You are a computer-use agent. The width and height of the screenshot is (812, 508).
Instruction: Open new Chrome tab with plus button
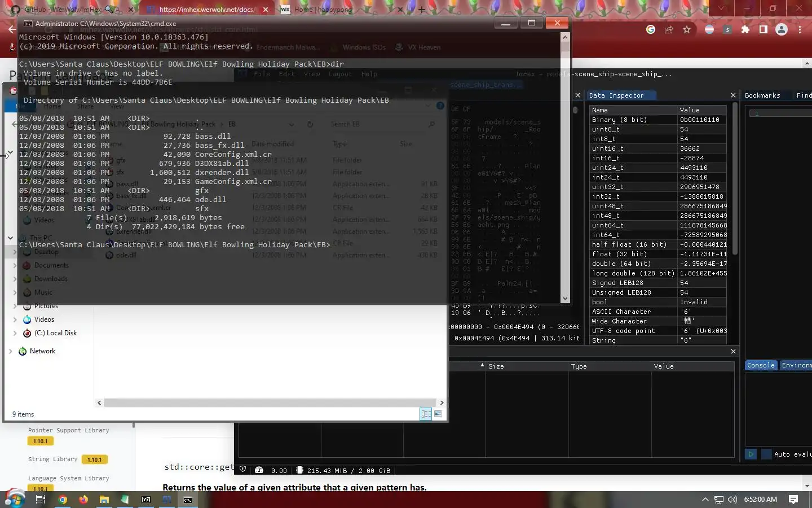[422, 10]
